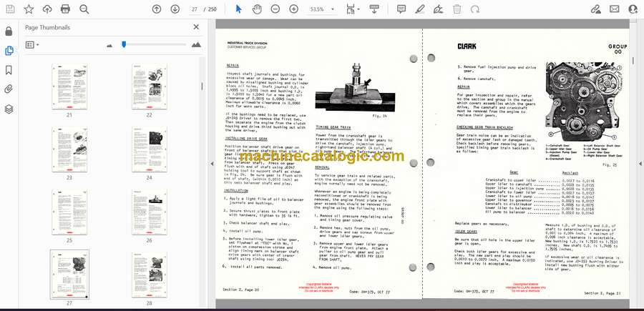Click the 'Fig. 25' caption
This screenshot has width=644, height=311.
(610, 164)
